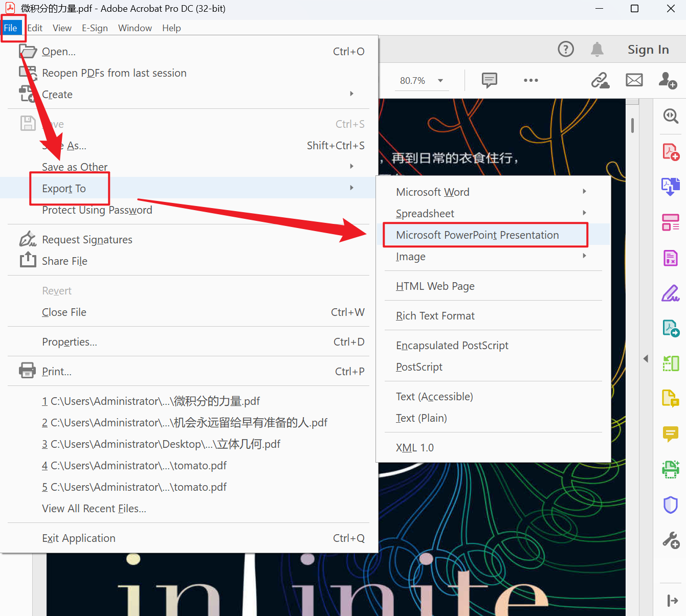The height and width of the screenshot is (616, 686).
Task: Click View All Recent Files
Action: click(x=94, y=509)
